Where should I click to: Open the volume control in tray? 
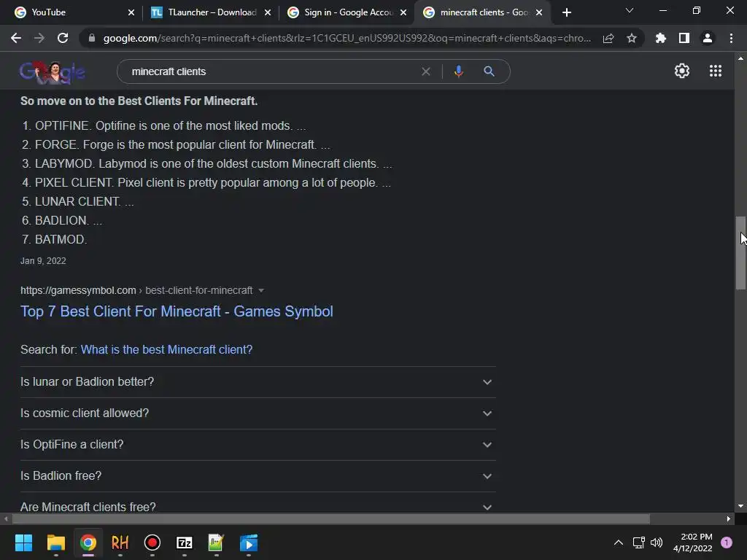click(x=657, y=542)
